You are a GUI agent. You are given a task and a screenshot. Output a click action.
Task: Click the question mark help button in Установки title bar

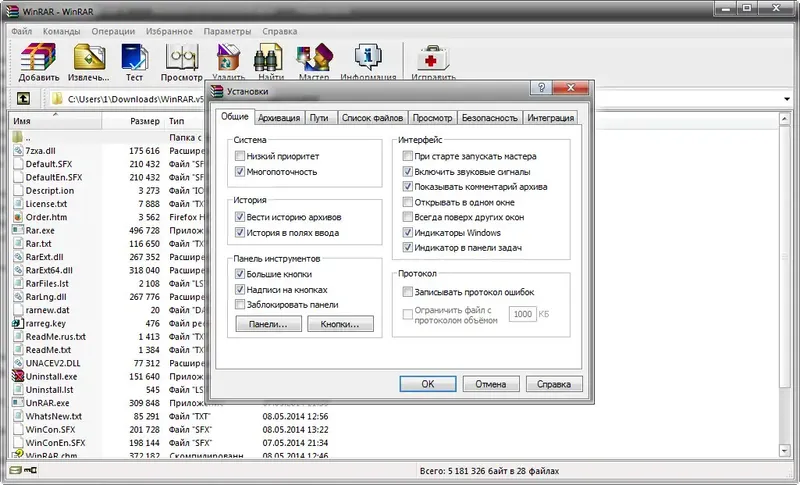point(541,88)
